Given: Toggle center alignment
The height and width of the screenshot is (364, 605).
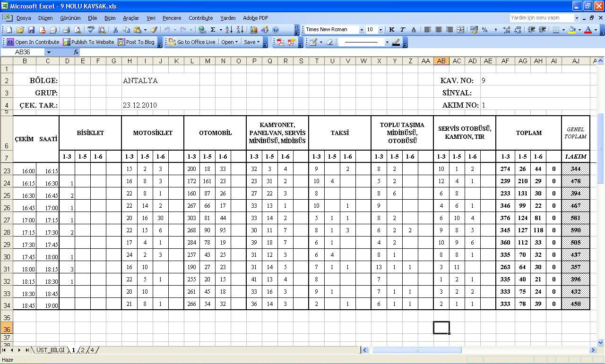Looking at the screenshot, I should click(438, 30).
